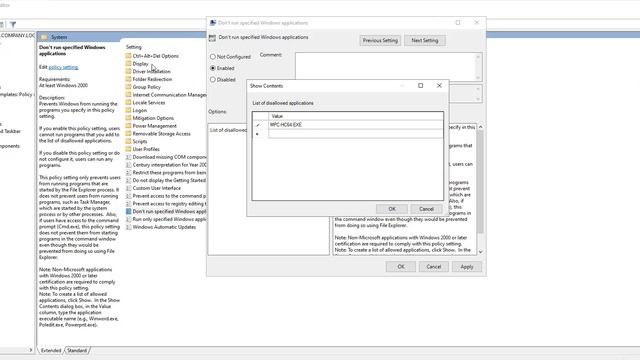Screen dimensions: 640x360
Task: Select Prevent access to command prompt setting
Action: tap(166, 196)
